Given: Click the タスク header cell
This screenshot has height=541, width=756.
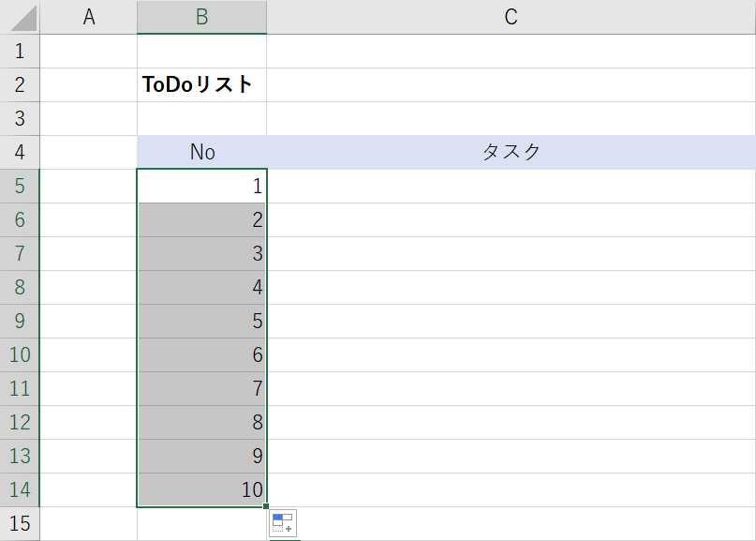Looking at the screenshot, I should (x=511, y=152).
